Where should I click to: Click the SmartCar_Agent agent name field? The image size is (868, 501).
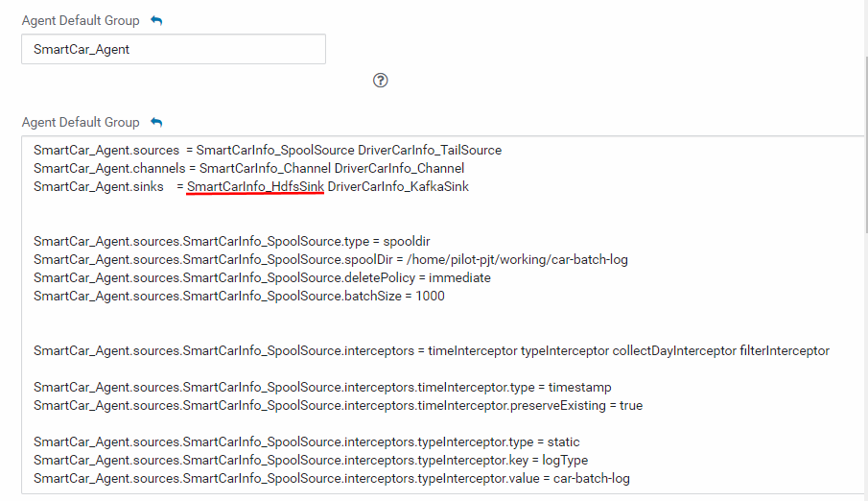click(x=174, y=49)
